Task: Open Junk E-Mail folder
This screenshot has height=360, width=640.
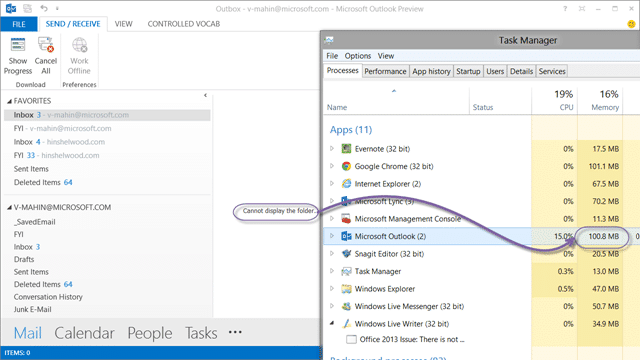Action: (33, 309)
